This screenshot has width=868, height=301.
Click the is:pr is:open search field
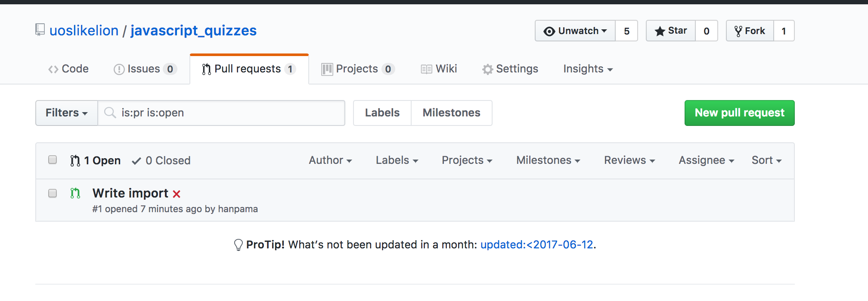pyautogui.click(x=221, y=113)
